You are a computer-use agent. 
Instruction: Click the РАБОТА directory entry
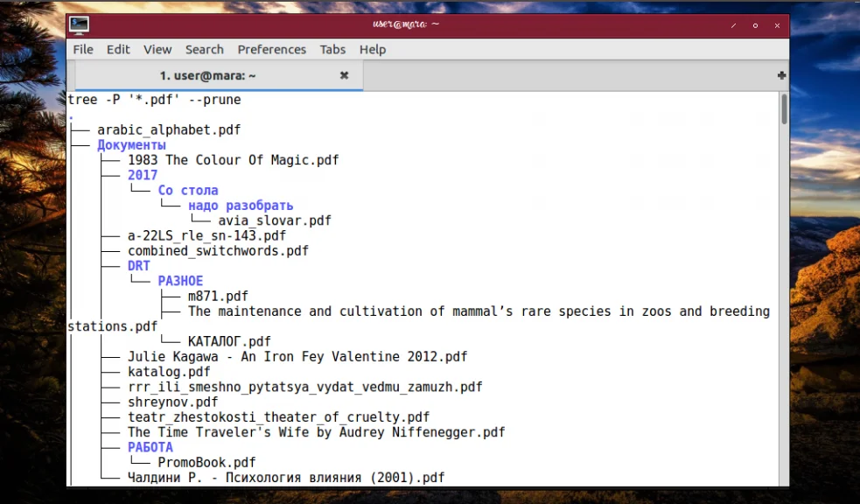tap(150, 447)
